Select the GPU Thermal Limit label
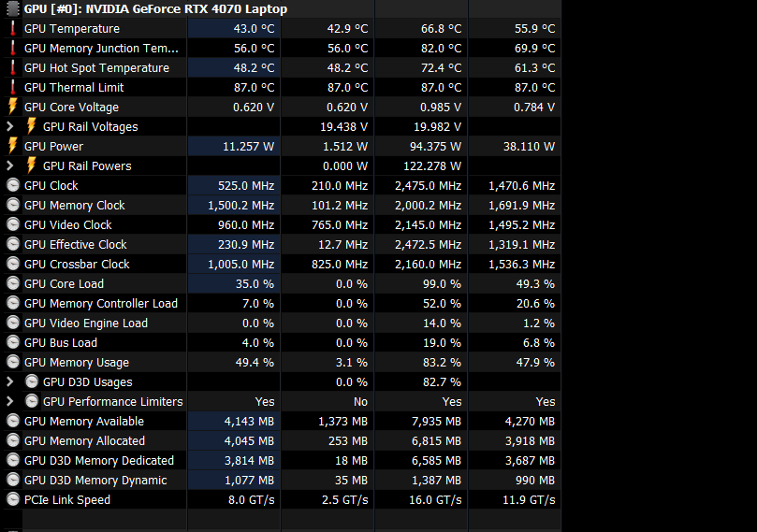This screenshot has height=532, width=757. 74,88
